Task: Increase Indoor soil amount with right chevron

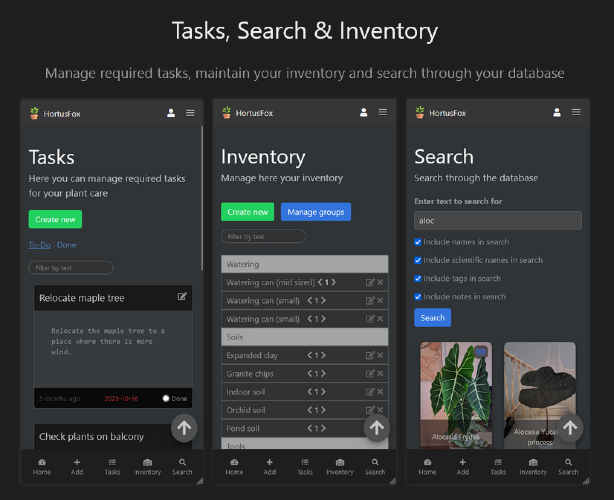Action: click(323, 392)
